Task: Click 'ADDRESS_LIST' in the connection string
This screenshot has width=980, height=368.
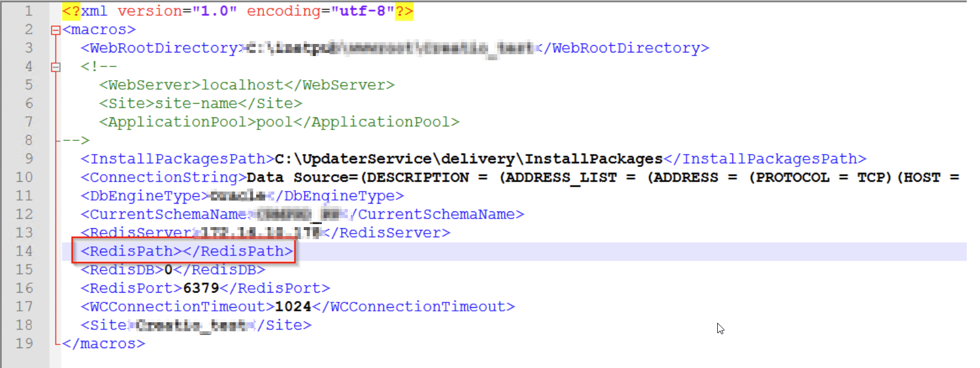Action: (x=561, y=178)
